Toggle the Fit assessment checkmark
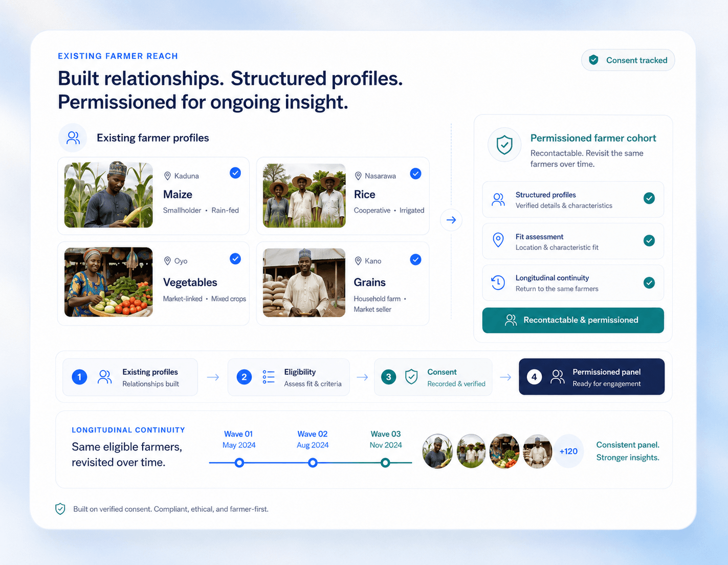The height and width of the screenshot is (565, 728). coord(649,240)
